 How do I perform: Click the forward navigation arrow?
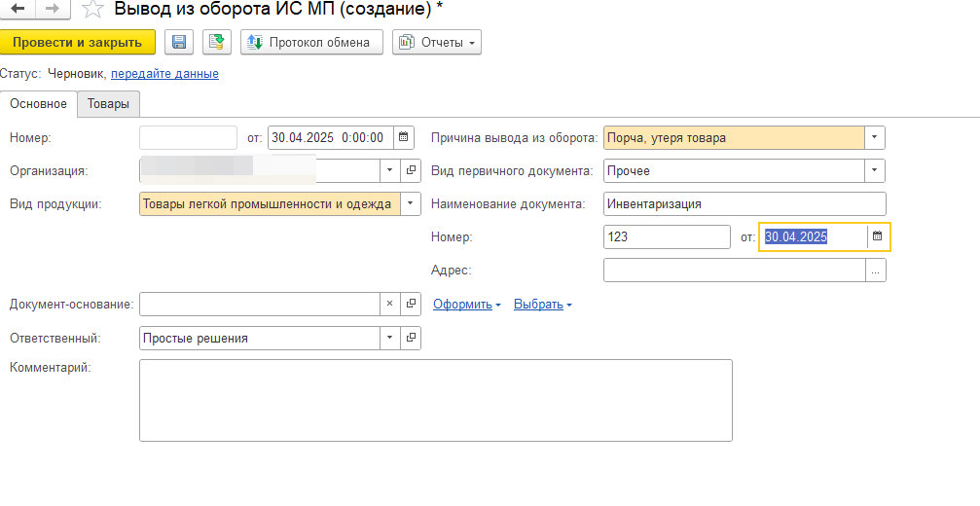pyautogui.click(x=52, y=10)
